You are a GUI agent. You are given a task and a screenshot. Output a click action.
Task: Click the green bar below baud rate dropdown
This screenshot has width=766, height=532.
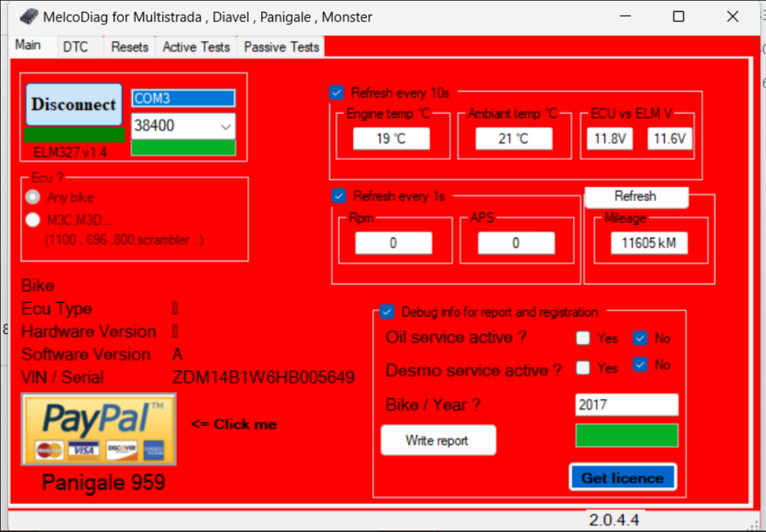(183, 147)
